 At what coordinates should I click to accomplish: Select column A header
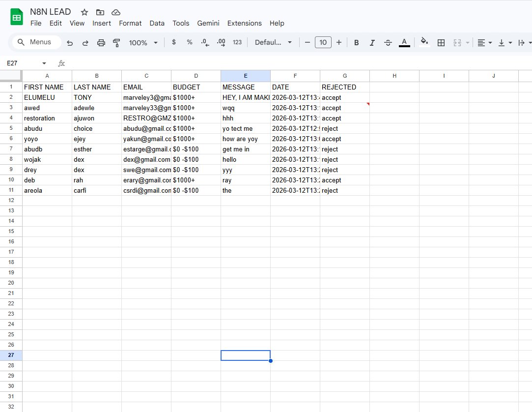47,76
